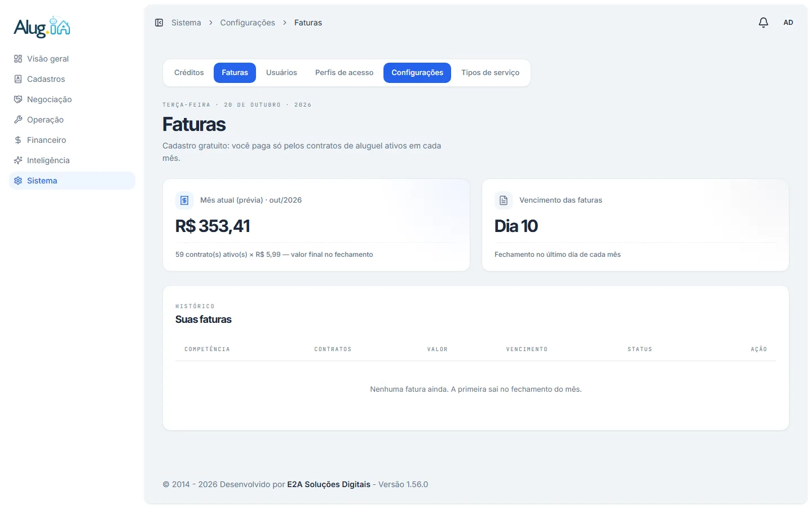The image size is (812, 508).
Task: Click the Competência column header
Action: (207, 349)
